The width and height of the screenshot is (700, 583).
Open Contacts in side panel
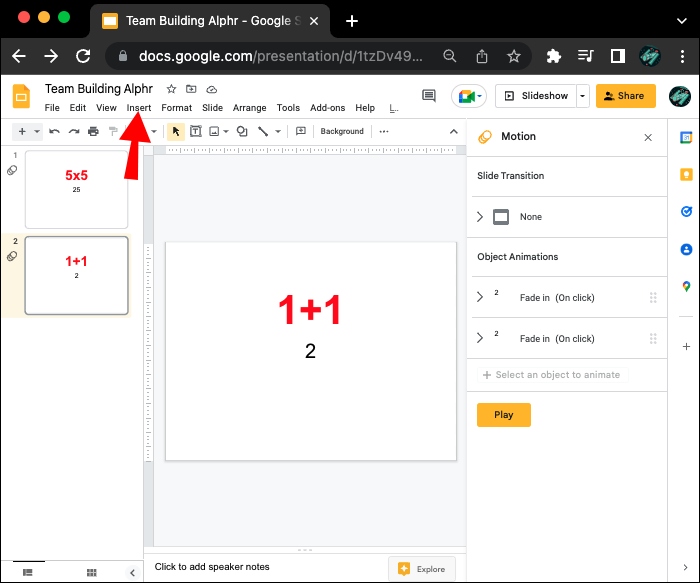686,249
